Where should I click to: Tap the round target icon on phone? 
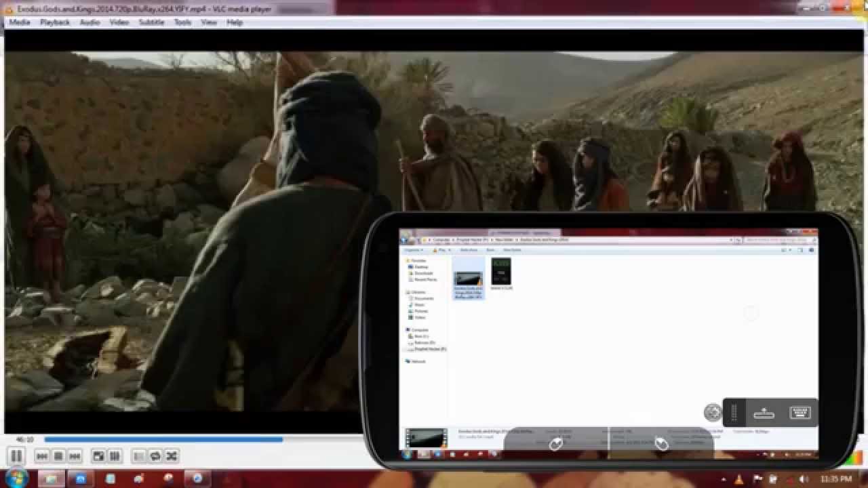713,412
